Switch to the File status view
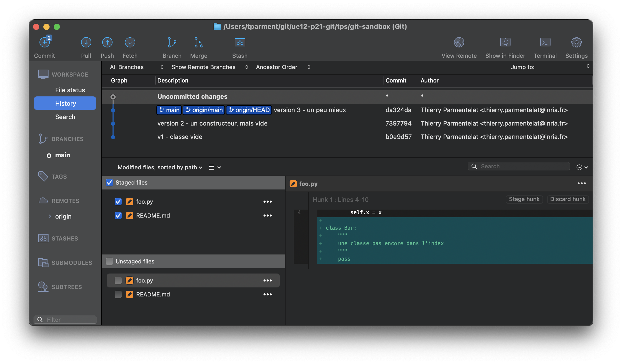622x364 pixels. pos(70,90)
